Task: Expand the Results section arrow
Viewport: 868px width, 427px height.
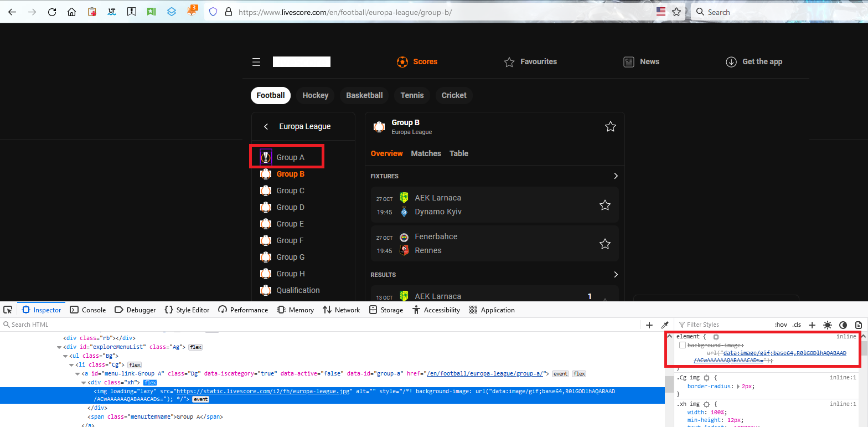Action: (x=616, y=275)
